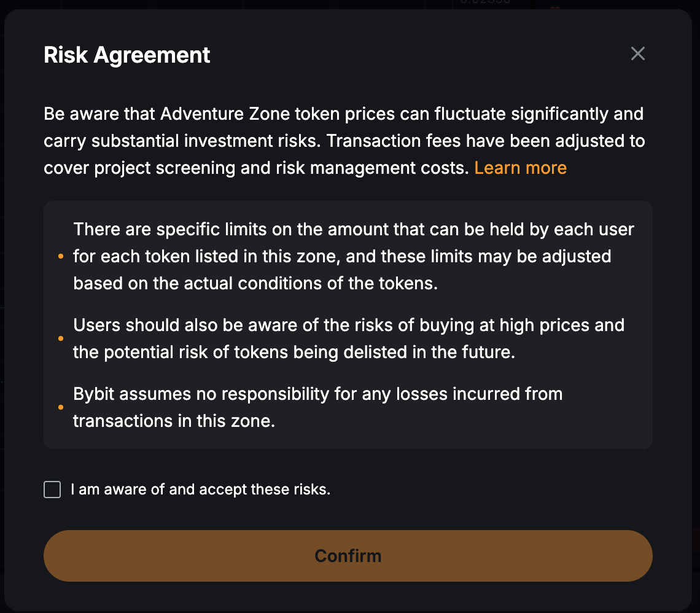Click the "I am aware of" label text

[x=201, y=490]
